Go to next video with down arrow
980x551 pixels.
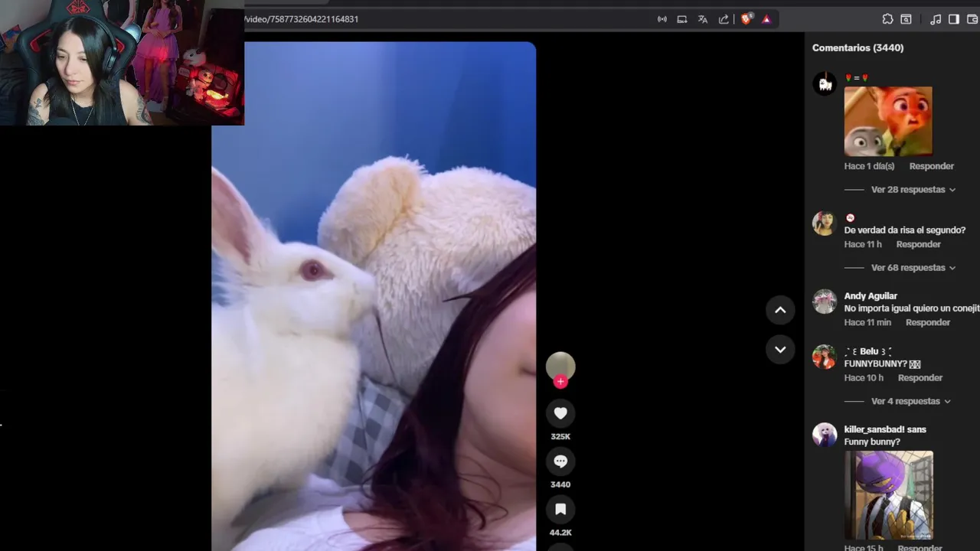click(780, 350)
